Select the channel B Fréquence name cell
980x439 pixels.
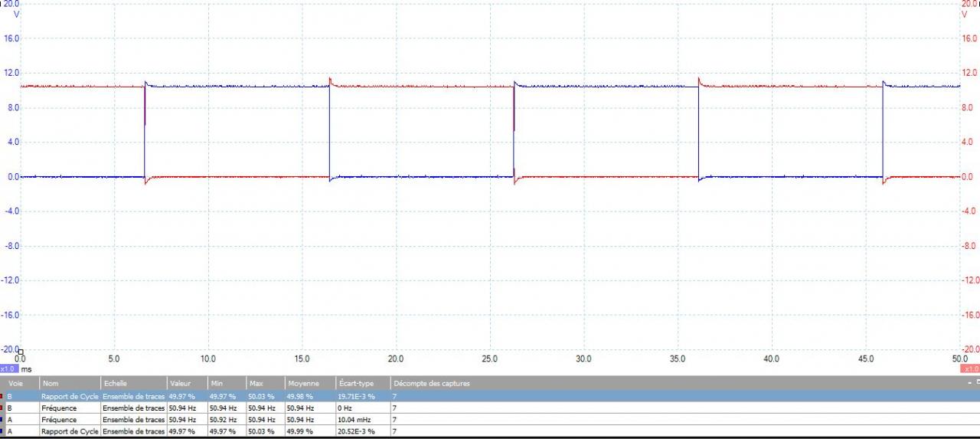[x=70, y=408]
